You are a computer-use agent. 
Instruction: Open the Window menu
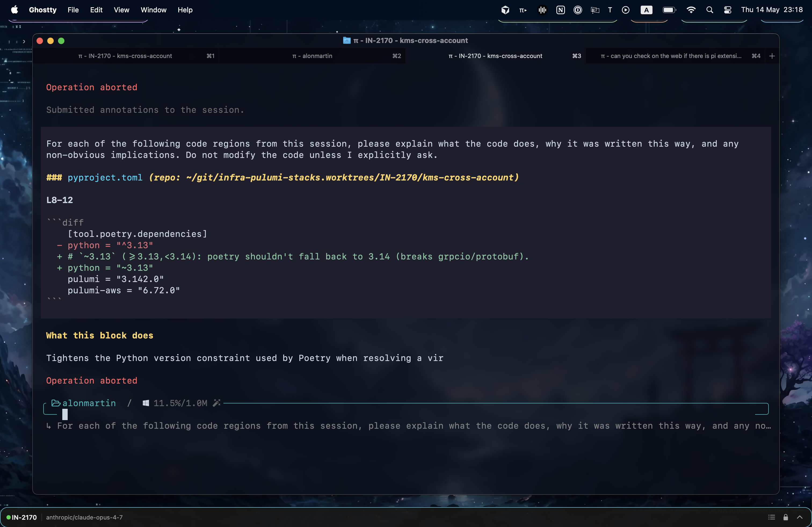[x=154, y=10]
